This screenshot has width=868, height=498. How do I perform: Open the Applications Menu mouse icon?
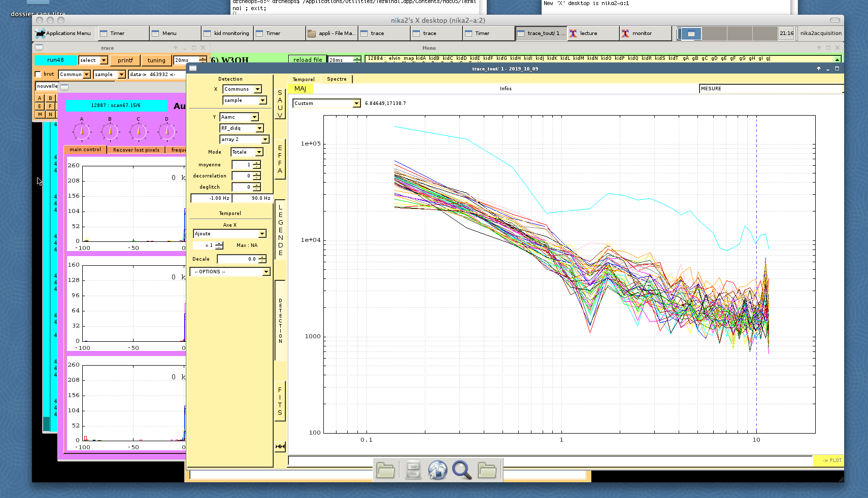[40, 33]
